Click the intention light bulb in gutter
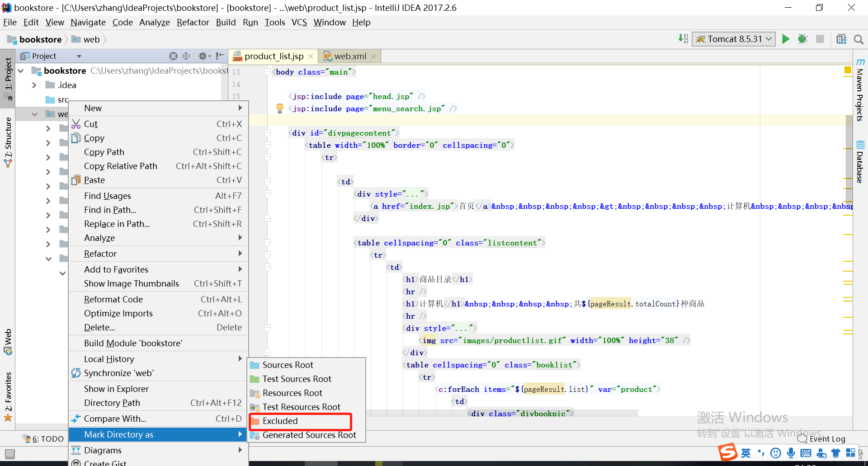The height and width of the screenshot is (466, 868). 280,108
